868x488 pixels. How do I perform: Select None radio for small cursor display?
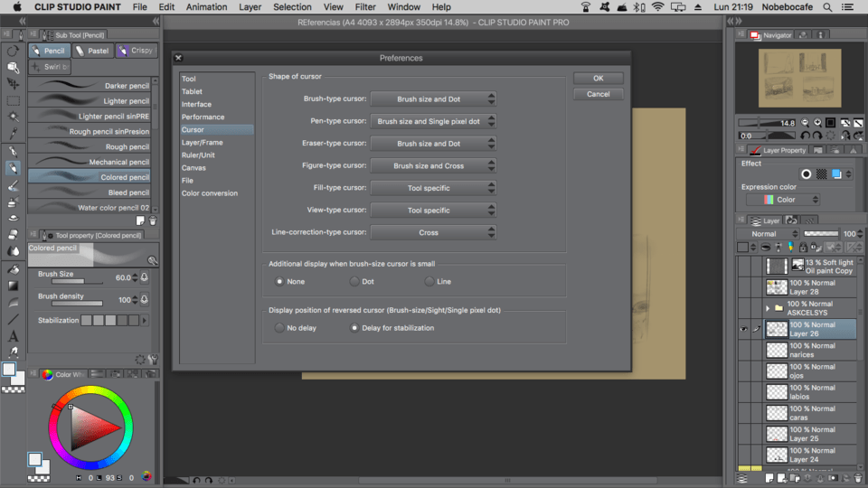(x=279, y=282)
